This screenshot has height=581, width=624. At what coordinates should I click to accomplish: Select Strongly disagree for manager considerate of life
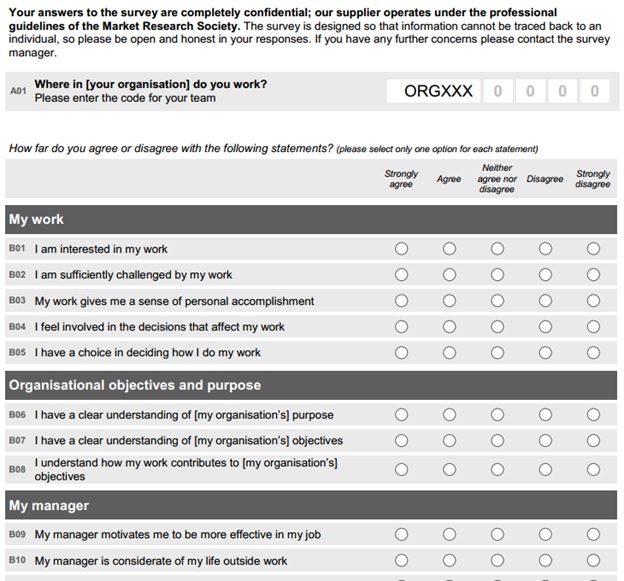tap(593, 561)
